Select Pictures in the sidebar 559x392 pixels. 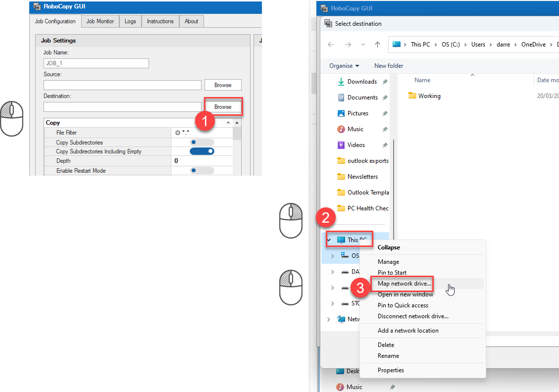357,113
